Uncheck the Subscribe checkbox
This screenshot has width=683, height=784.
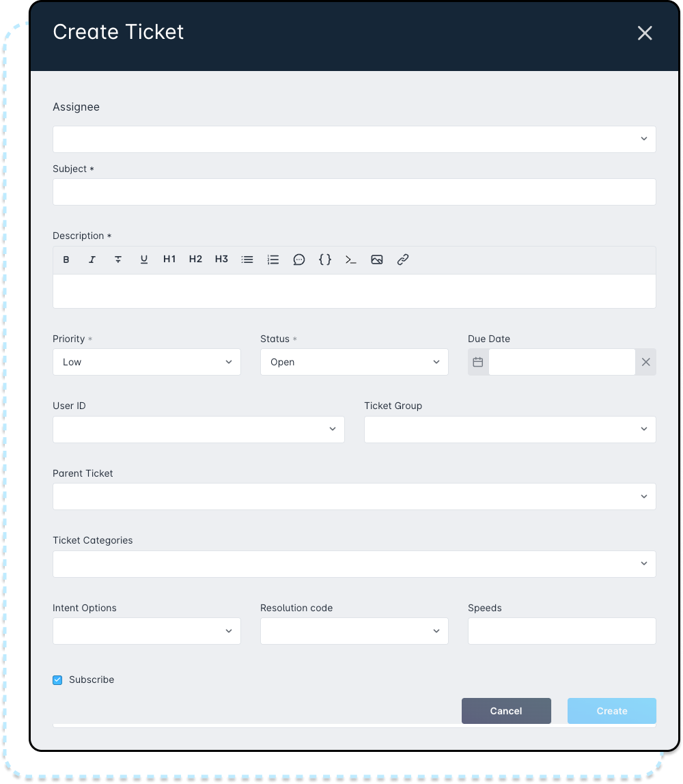click(x=57, y=680)
